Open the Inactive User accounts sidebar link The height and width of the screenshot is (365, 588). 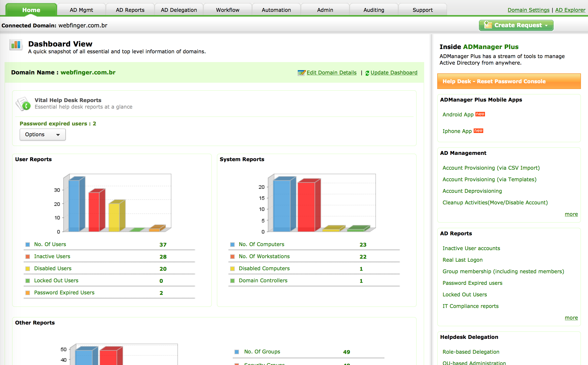[471, 248]
